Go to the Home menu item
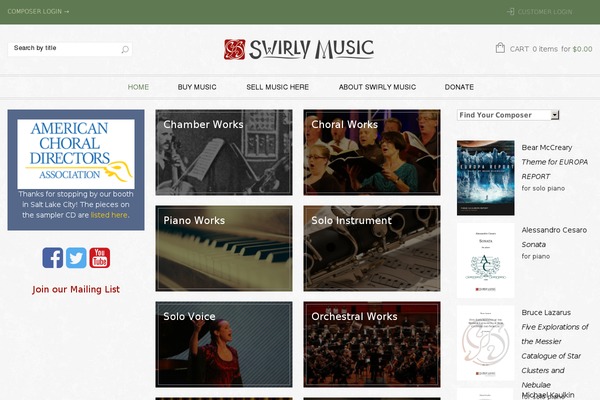The height and width of the screenshot is (400, 600). click(x=138, y=87)
